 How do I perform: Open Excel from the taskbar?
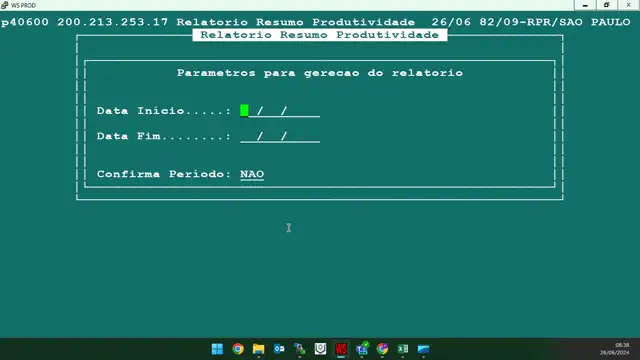pyautogui.click(x=403, y=349)
